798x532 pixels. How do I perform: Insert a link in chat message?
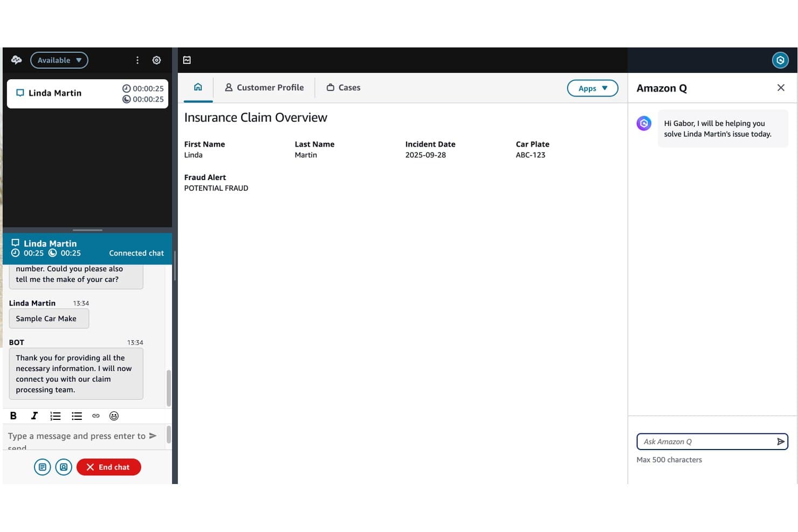(96, 416)
